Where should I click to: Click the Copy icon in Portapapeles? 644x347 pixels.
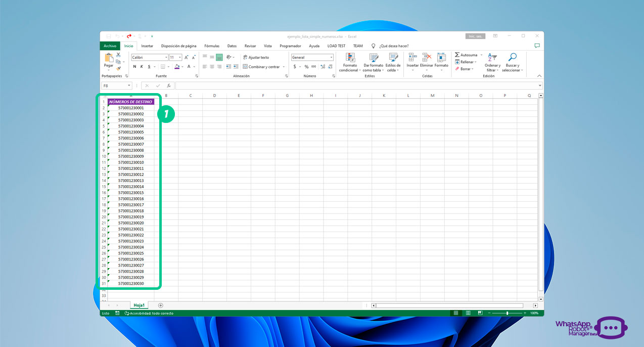pyautogui.click(x=118, y=62)
